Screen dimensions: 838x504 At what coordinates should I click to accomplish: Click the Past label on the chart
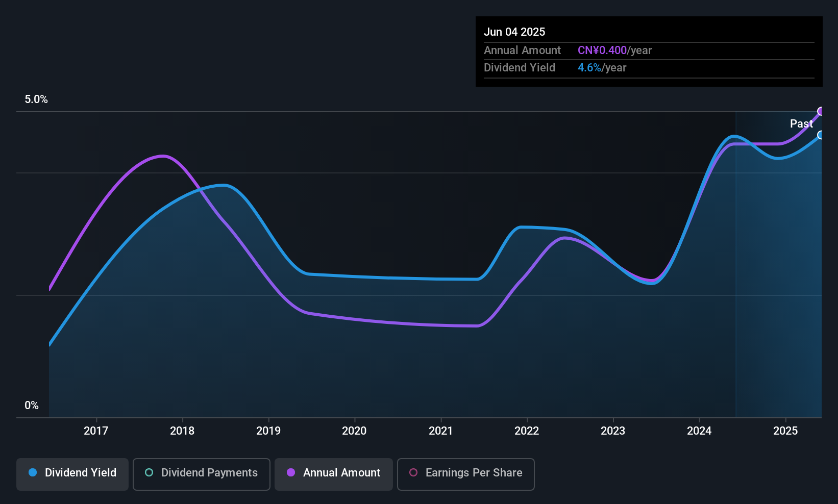[x=801, y=123]
